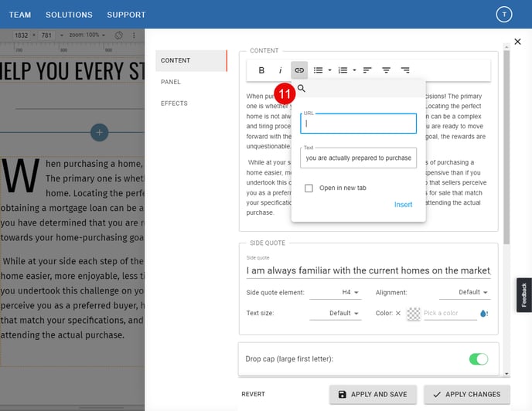Click the Side quote text field

(x=369, y=270)
